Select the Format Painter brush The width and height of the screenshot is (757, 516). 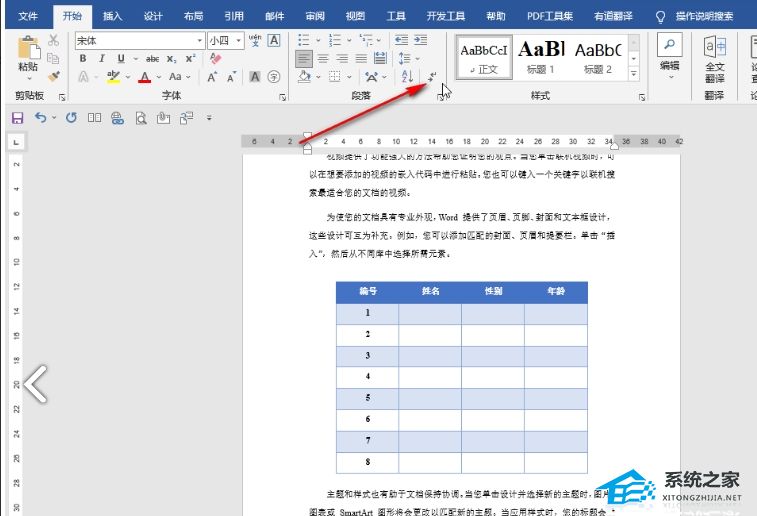click(53, 76)
